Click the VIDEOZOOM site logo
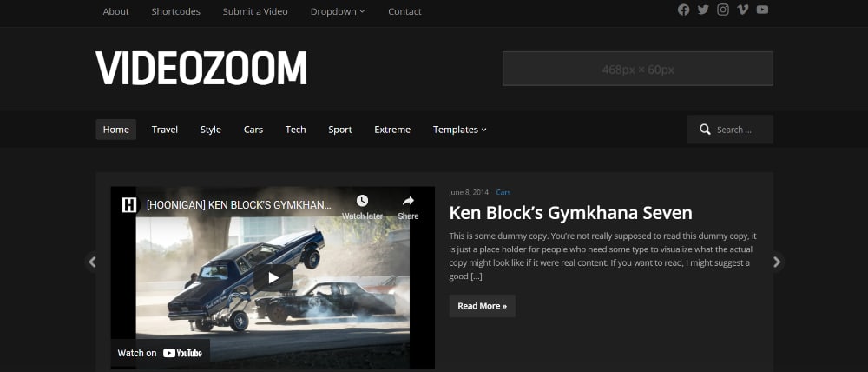The height and width of the screenshot is (372, 868). (201, 69)
